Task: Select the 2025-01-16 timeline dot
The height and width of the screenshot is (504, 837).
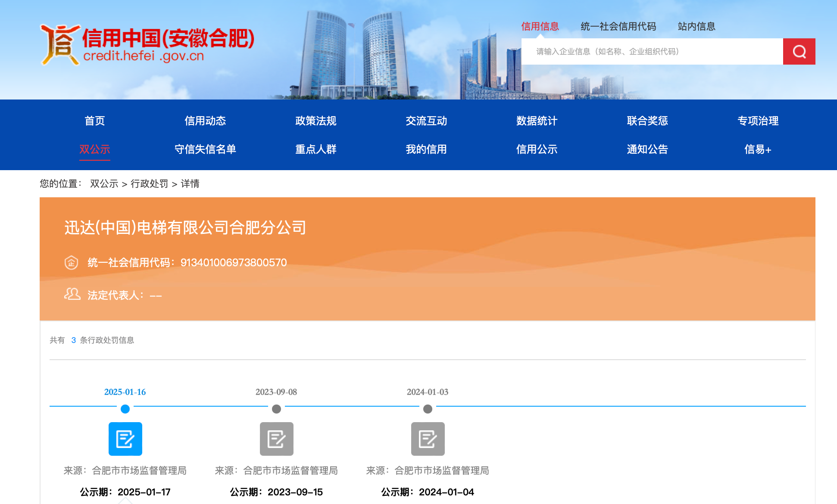Action: point(125,409)
